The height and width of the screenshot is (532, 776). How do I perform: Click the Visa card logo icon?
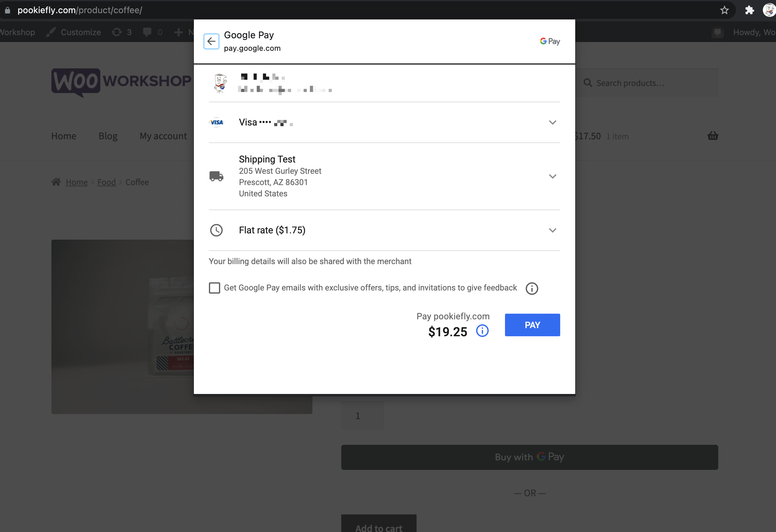(216, 123)
